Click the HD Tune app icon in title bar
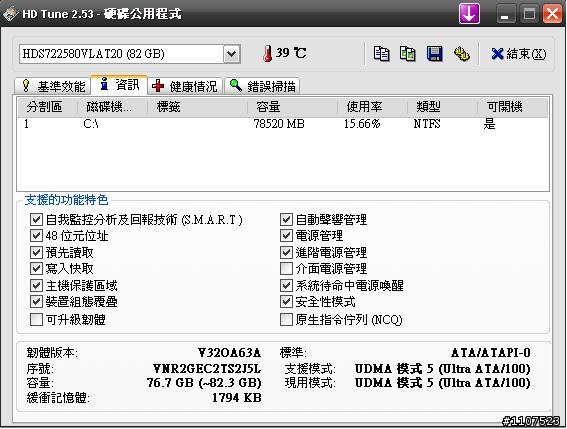The height and width of the screenshot is (429, 567). click(x=10, y=14)
